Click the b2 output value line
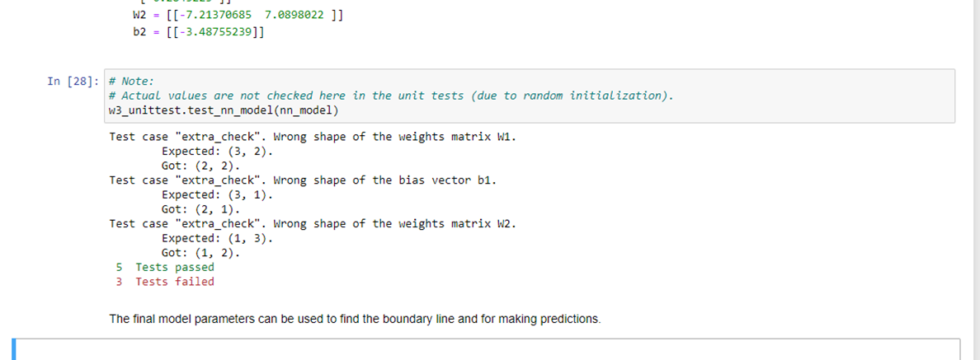The width and height of the screenshot is (980, 360). (x=198, y=32)
